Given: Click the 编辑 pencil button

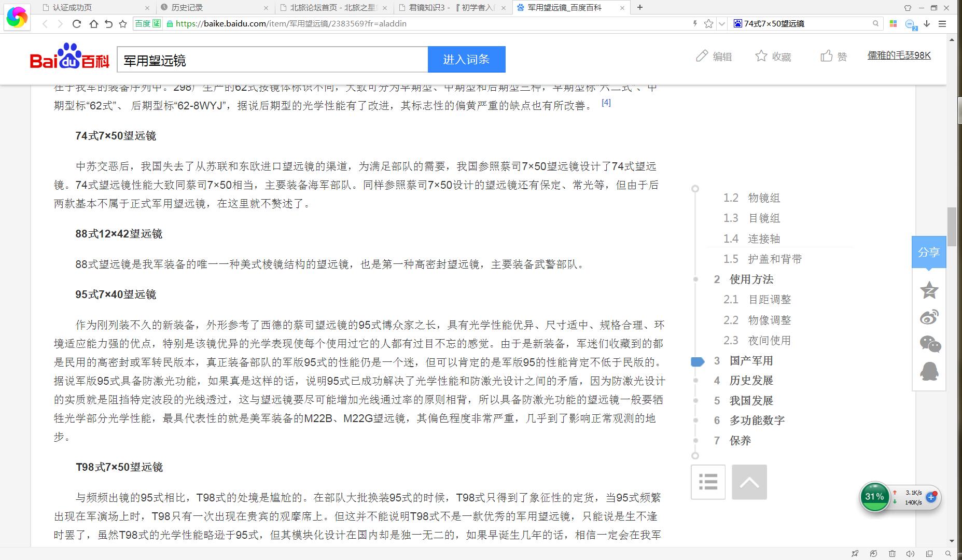Looking at the screenshot, I should [x=714, y=56].
